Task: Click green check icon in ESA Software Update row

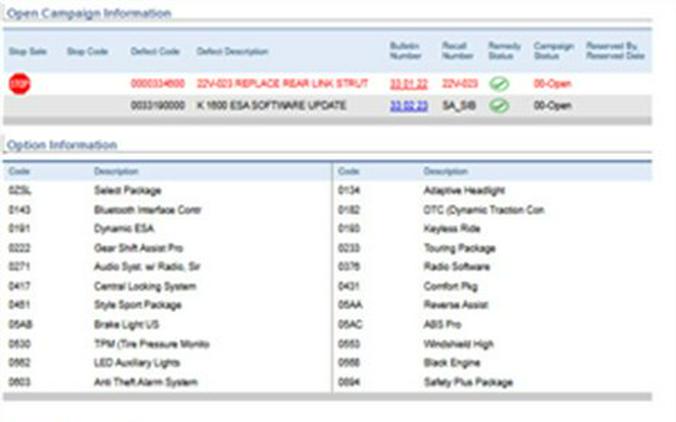Action: 499,106
